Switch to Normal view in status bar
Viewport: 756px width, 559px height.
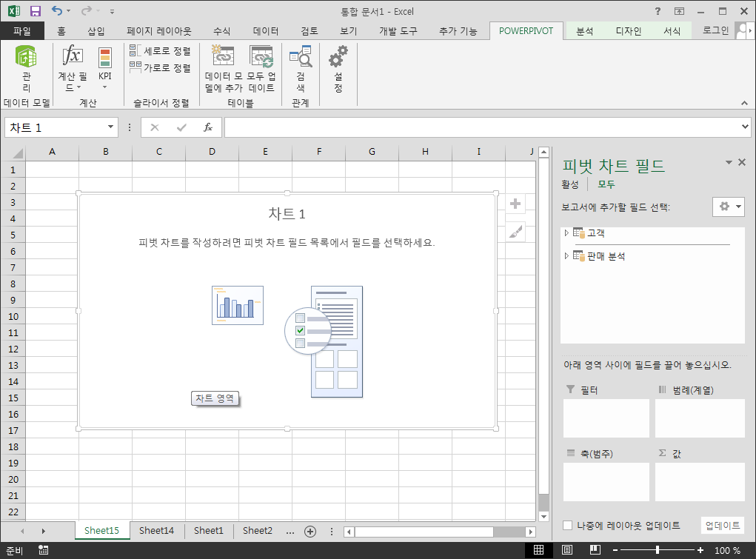[x=538, y=550]
